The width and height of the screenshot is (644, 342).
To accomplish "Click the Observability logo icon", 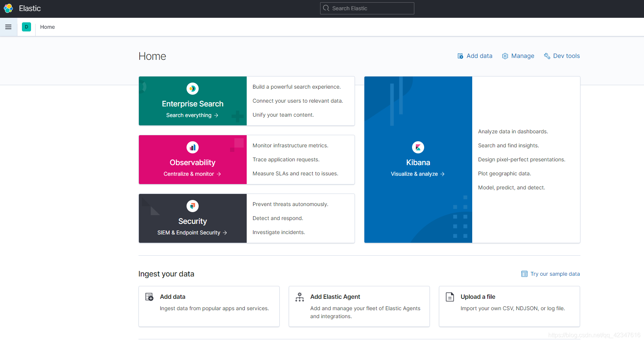I will [x=193, y=147].
